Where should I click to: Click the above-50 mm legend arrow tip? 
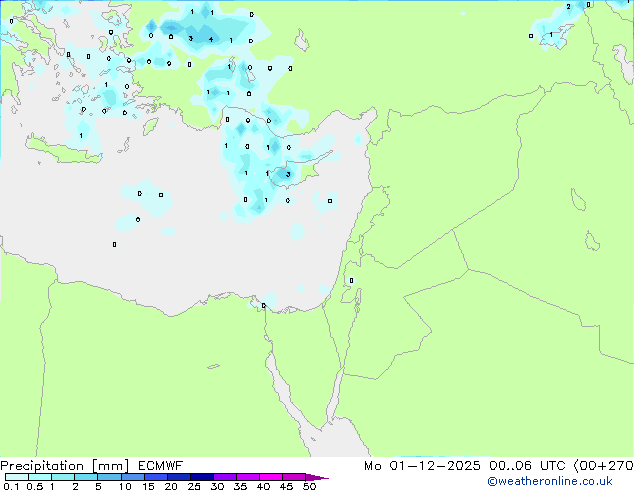(x=317, y=477)
